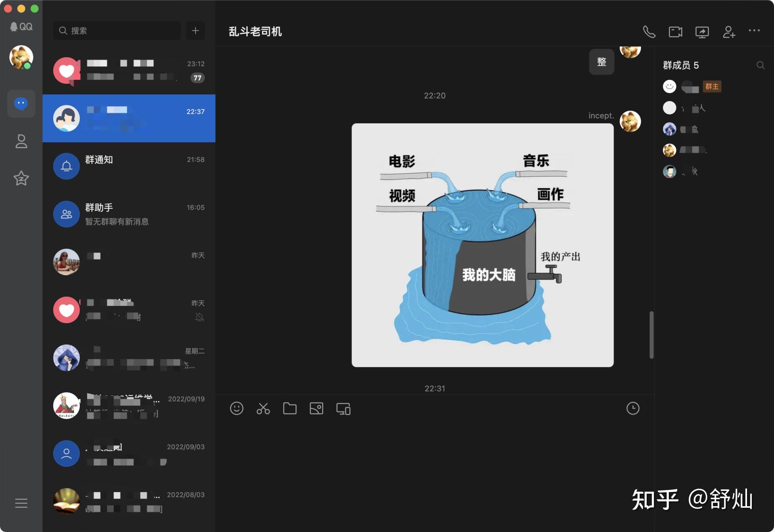The width and height of the screenshot is (774, 532).
Task: Toggle notification mute on the muted group chat
Action: [199, 317]
